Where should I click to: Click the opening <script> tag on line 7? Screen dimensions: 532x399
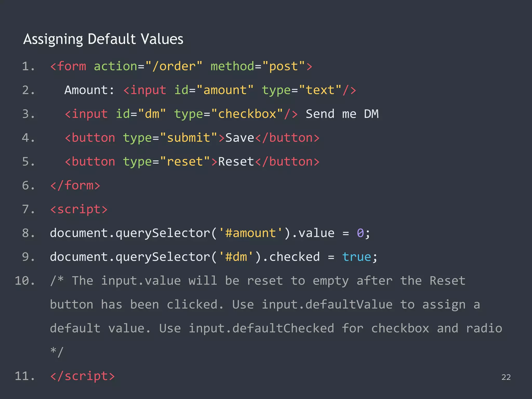point(79,209)
